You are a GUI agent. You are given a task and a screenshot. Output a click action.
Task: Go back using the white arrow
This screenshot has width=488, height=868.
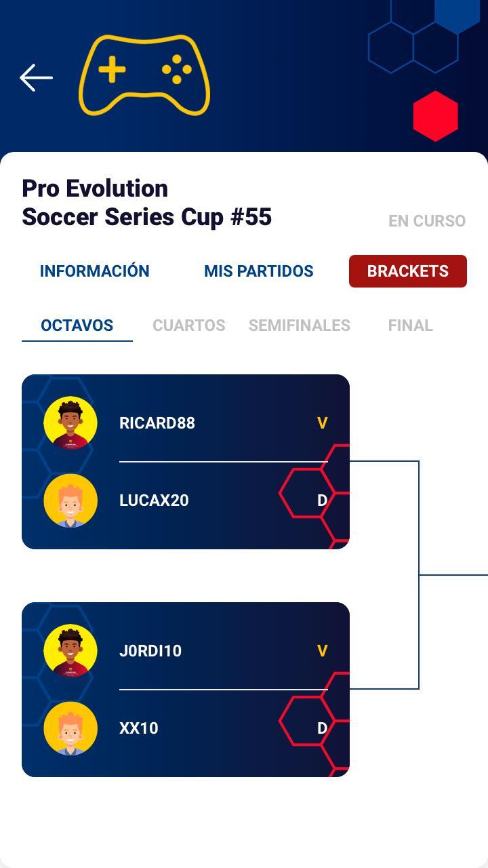tap(37, 78)
